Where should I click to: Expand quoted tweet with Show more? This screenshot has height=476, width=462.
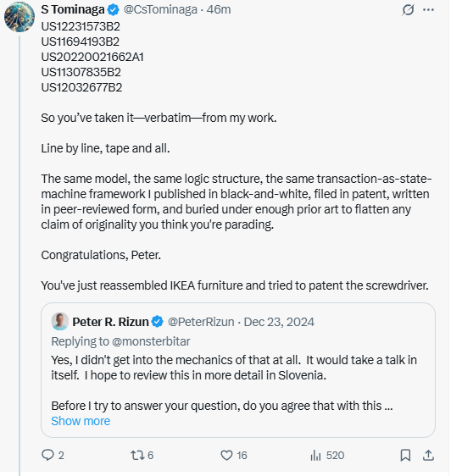coord(81,421)
